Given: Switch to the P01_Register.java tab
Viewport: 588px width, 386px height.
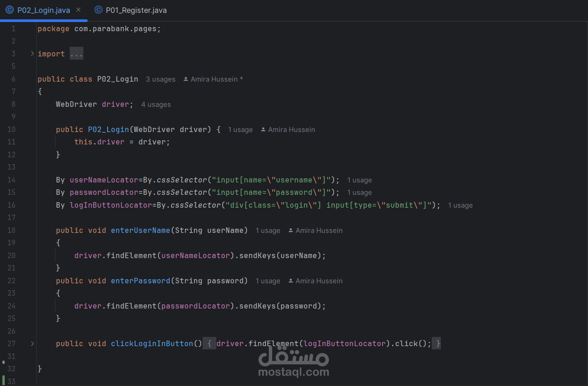Looking at the screenshot, I should coord(130,10).
